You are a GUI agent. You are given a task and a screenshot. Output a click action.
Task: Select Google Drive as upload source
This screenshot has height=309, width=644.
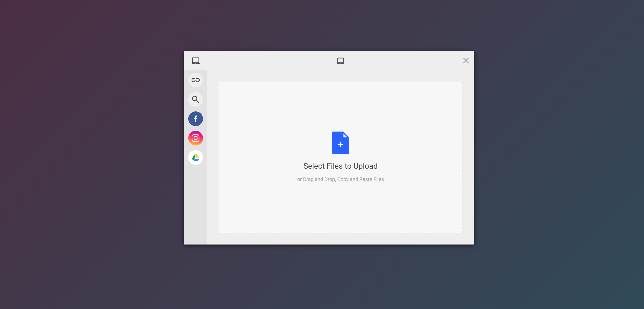(195, 157)
